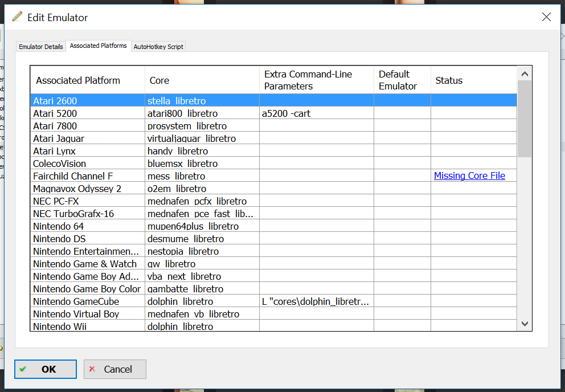Viewport: 565px width, 392px height.
Task: Select the Nintendo GameCube platform cell
Action: click(x=88, y=301)
